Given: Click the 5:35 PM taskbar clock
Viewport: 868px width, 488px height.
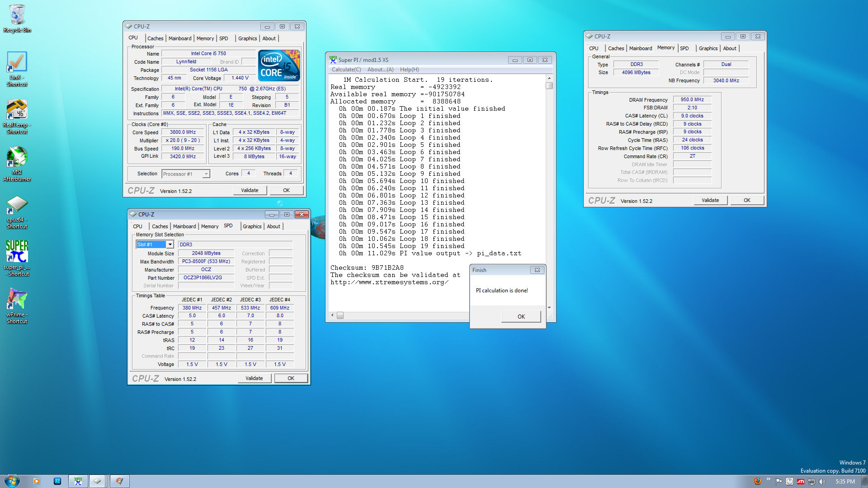Looking at the screenshot, I should 845,481.
